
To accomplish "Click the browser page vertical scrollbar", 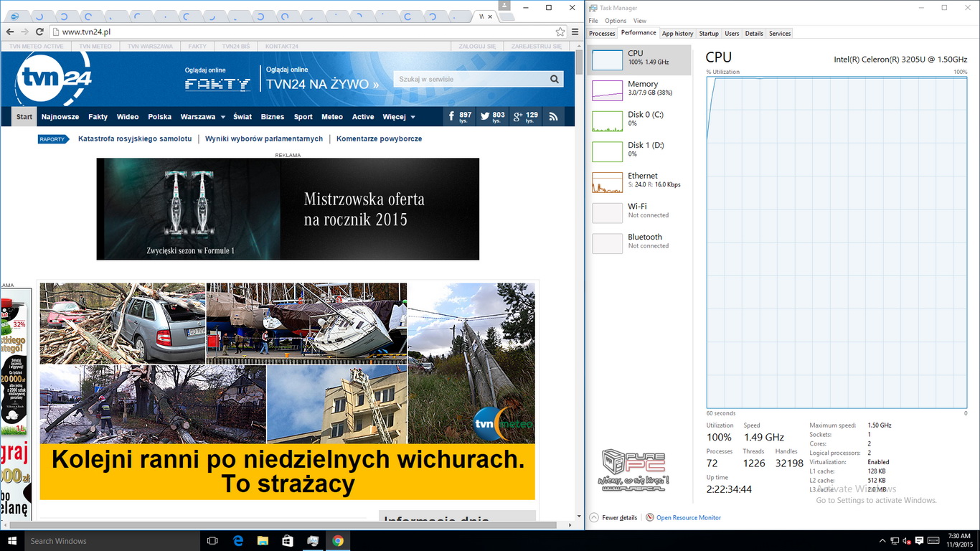I will click(x=579, y=287).
